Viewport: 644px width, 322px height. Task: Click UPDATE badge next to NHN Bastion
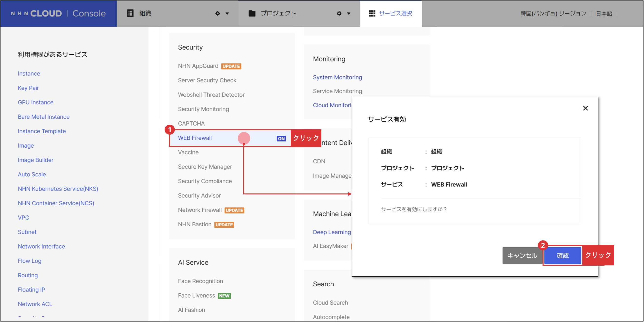224,225
